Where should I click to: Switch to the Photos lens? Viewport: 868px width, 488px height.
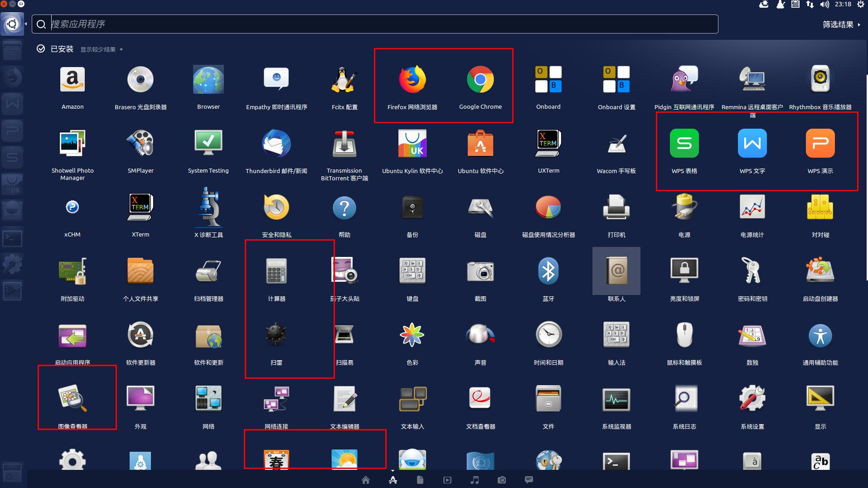pos(502,480)
